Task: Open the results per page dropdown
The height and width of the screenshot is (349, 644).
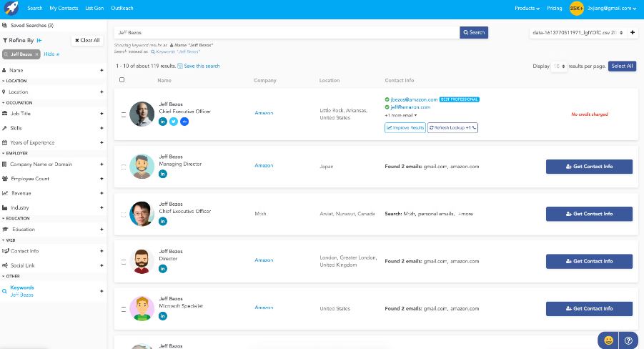Action: click(x=559, y=67)
